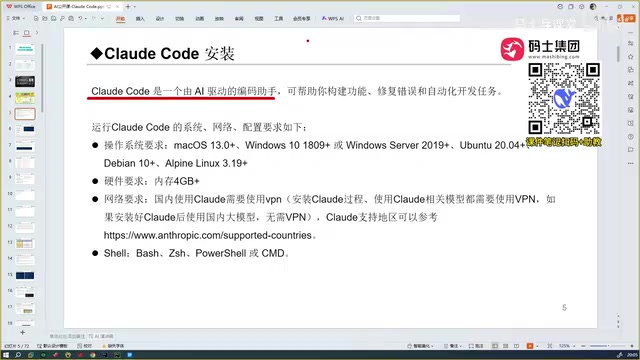Open the Undo history dropdown arrow
The image size is (640, 360).
click(85, 18)
